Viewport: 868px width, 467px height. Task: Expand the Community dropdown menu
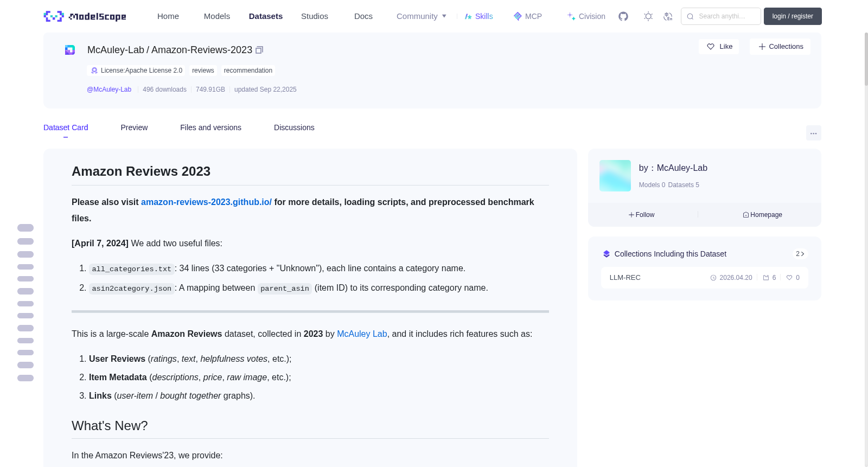click(x=422, y=16)
